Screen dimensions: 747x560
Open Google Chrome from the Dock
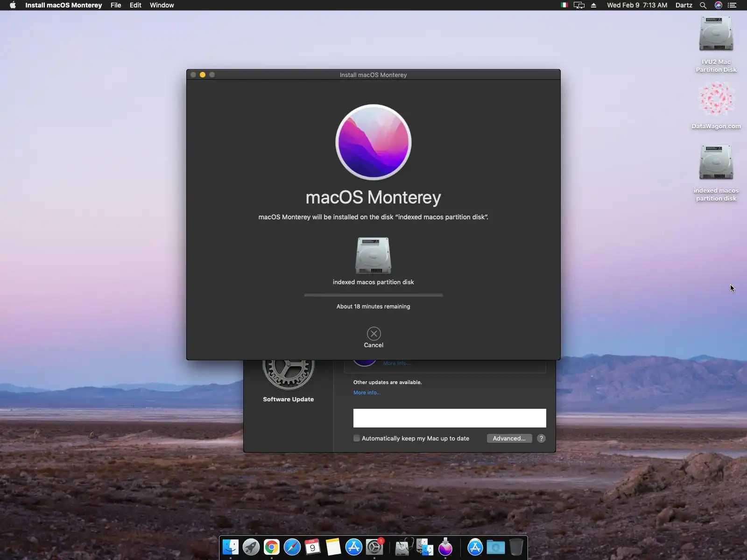pyautogui.click(x=272, y=547)
